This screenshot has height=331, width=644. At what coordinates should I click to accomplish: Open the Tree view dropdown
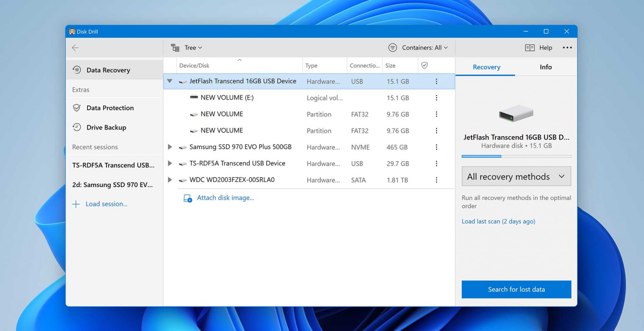tap(193, 48)
